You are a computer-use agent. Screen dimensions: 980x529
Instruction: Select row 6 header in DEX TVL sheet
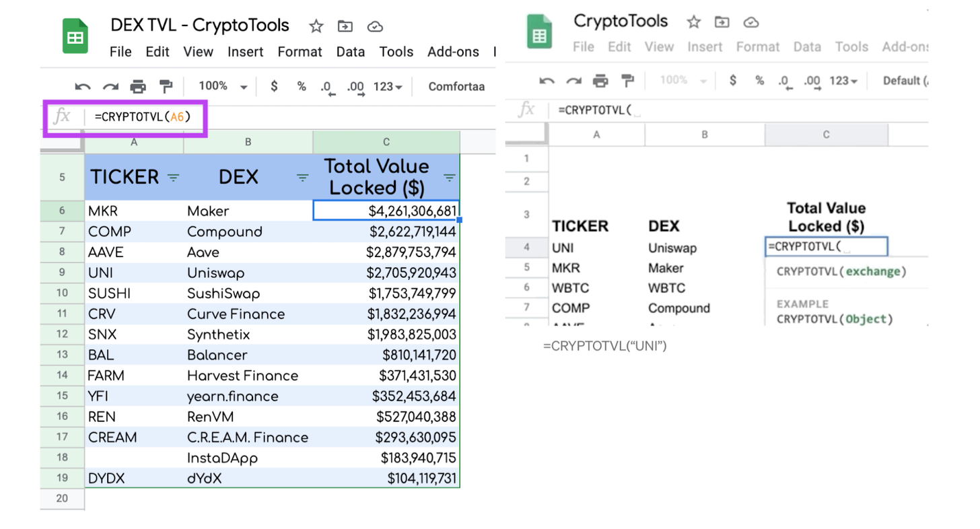click(62, 211)
